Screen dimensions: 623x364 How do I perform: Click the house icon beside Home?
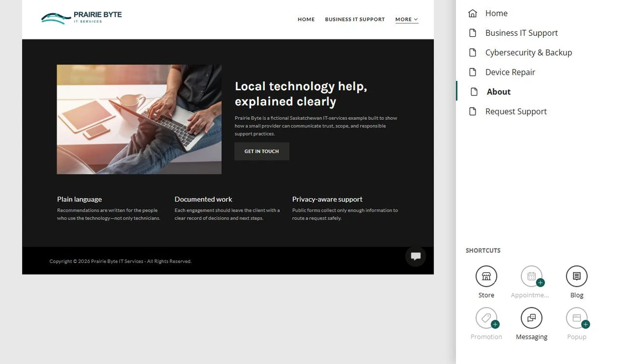[x=472, y=13]
